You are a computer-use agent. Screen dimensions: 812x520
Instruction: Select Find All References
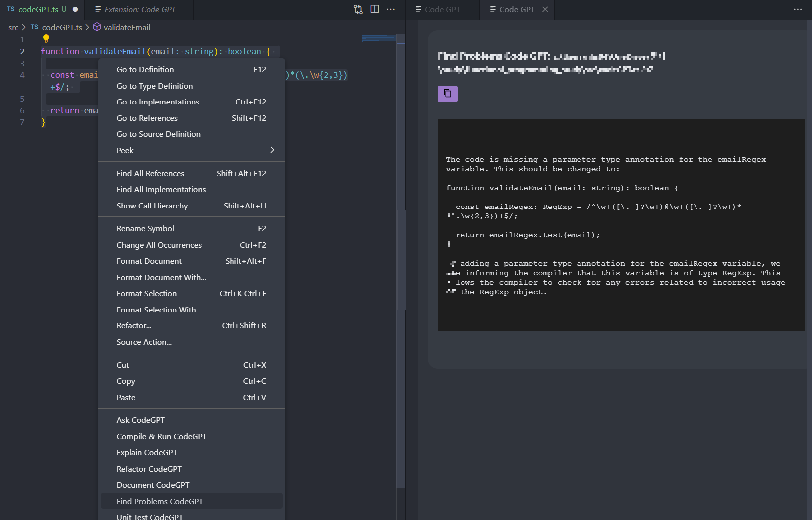[x=192, y=174]
